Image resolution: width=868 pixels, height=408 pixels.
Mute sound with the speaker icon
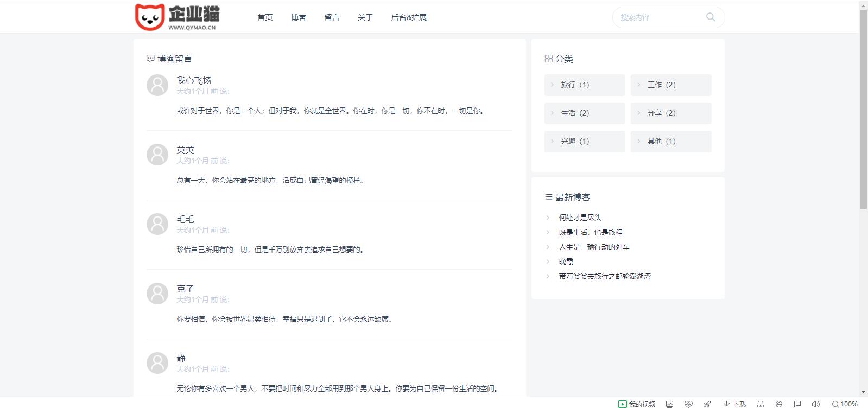815,404
